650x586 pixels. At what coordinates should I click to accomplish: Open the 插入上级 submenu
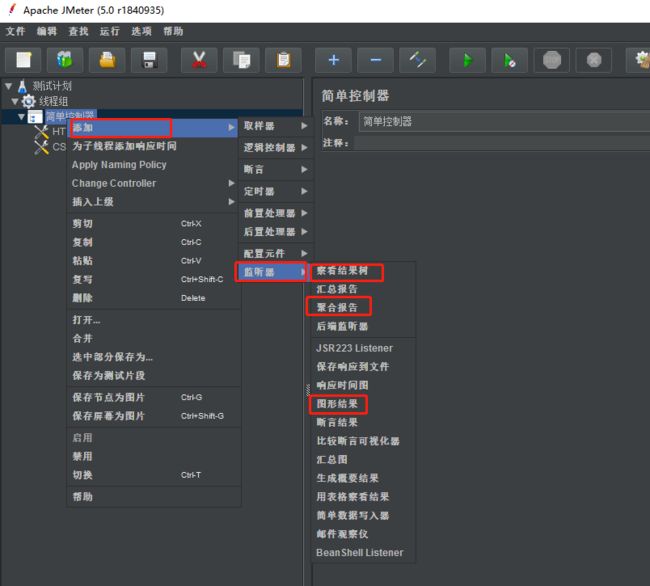pyautogui.click(x=153, y=202)
